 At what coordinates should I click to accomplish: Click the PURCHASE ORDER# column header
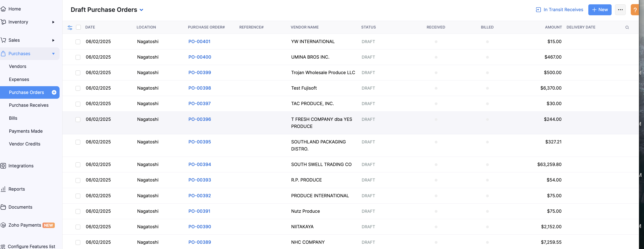[206, 27]
